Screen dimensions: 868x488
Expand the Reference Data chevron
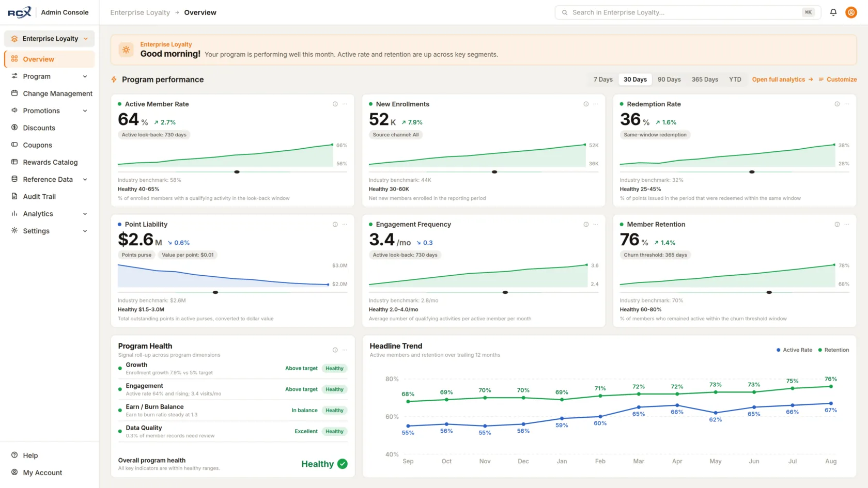(x=85, y=179)
